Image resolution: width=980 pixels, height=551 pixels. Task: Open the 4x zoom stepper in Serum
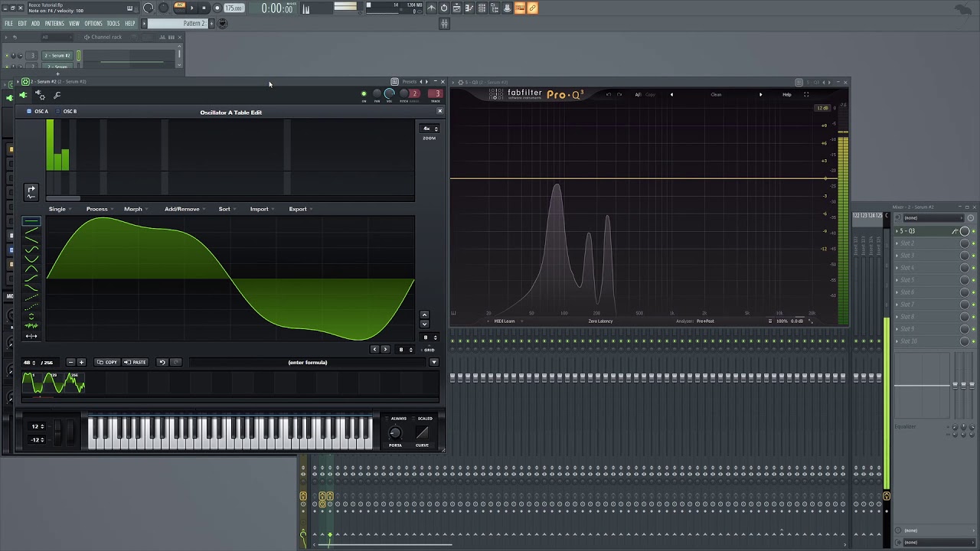430,129
